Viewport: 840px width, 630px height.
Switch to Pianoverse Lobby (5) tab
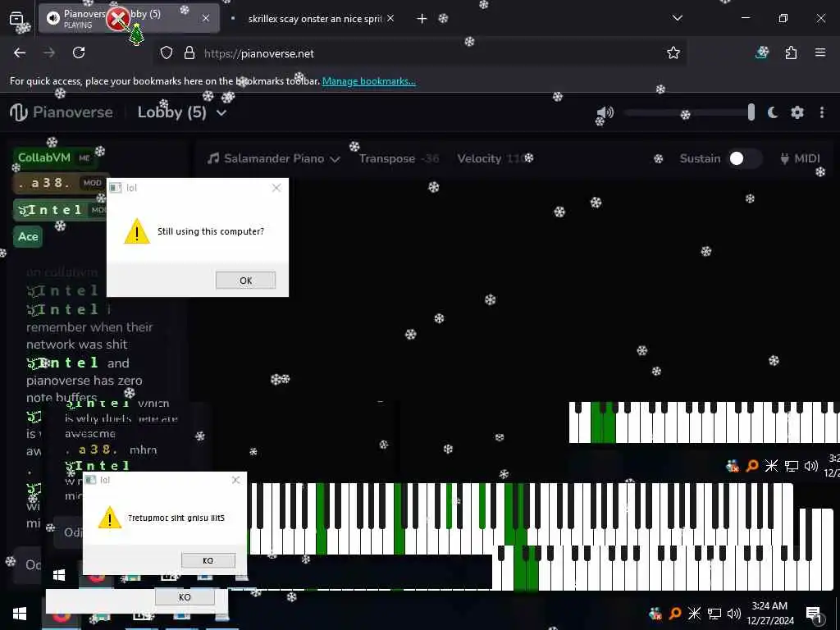129,18
